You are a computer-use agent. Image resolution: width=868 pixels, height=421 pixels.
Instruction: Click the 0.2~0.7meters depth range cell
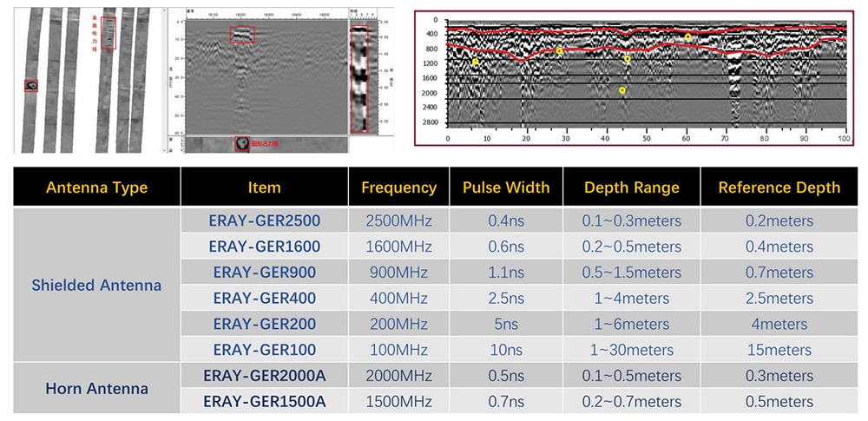[632, 401]
